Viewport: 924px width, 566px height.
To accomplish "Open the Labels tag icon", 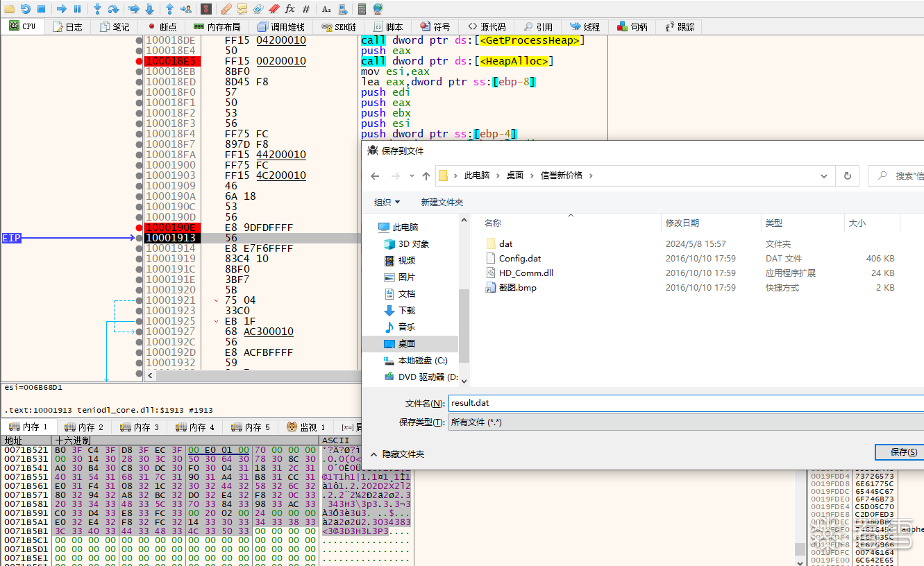I will pyautogui.click(x=258, y=9).
